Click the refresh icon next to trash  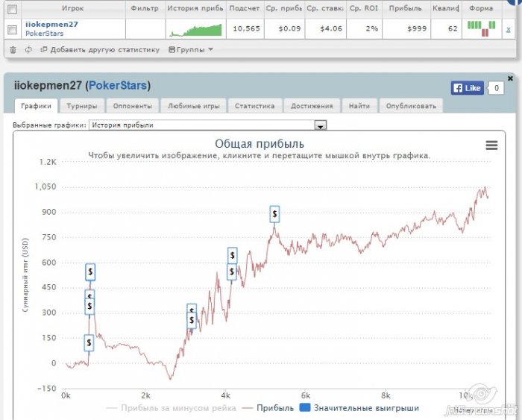click(28, 50)
